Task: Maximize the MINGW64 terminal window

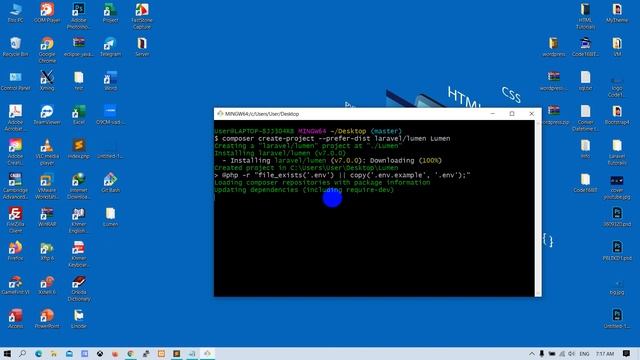Action: click(512, 113)
